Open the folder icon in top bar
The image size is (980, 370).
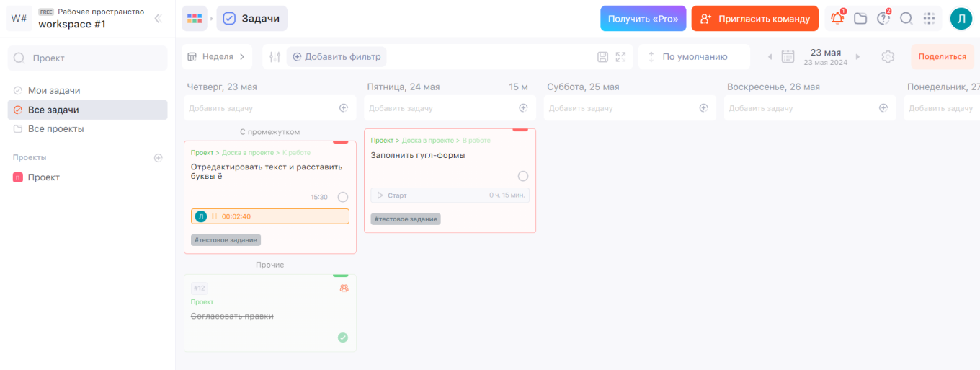(860, 19)
